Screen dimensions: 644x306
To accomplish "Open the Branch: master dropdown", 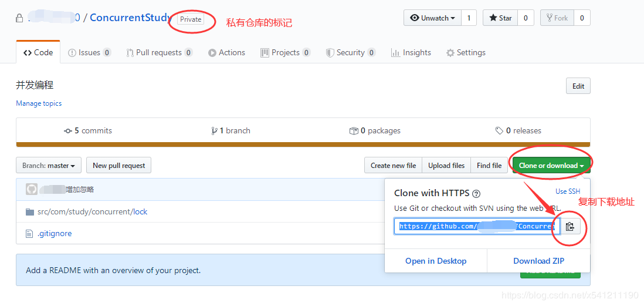I will [x=49, y=166].
